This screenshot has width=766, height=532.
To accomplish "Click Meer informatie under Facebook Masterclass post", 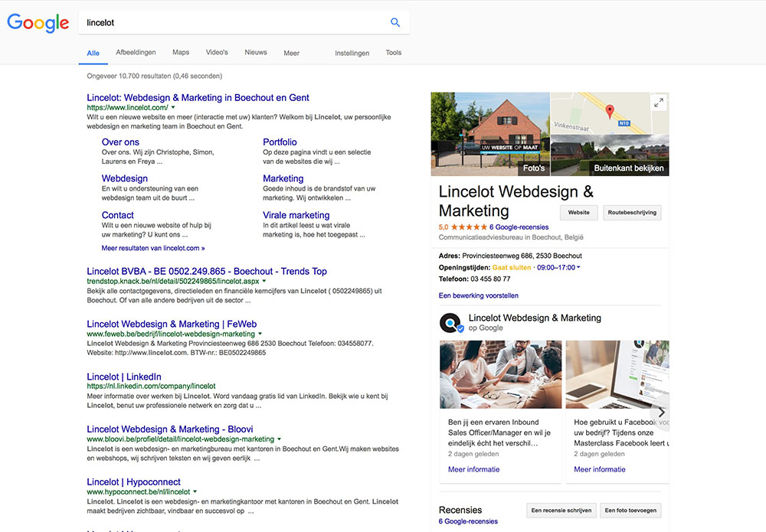I will [x=600, y=469].
